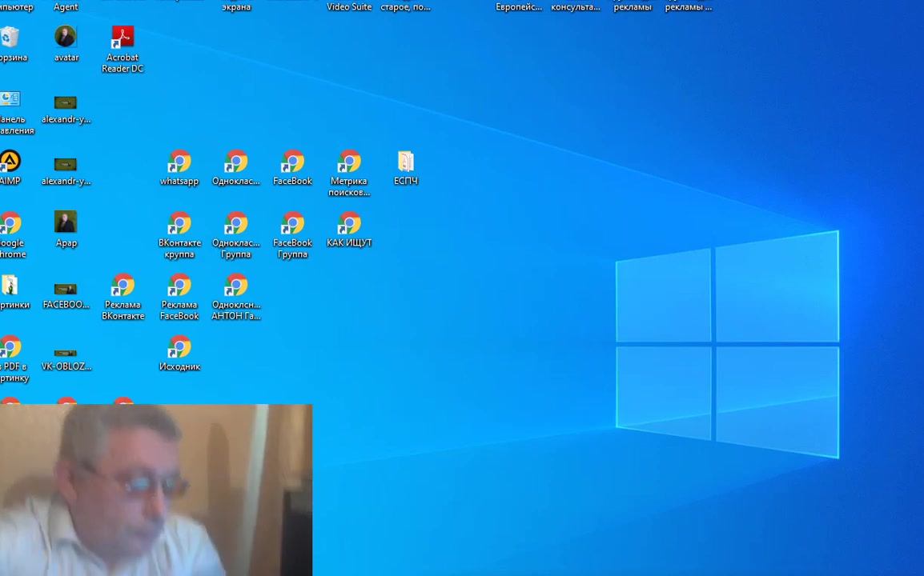Select the экрана icon label

click(236, 7)
